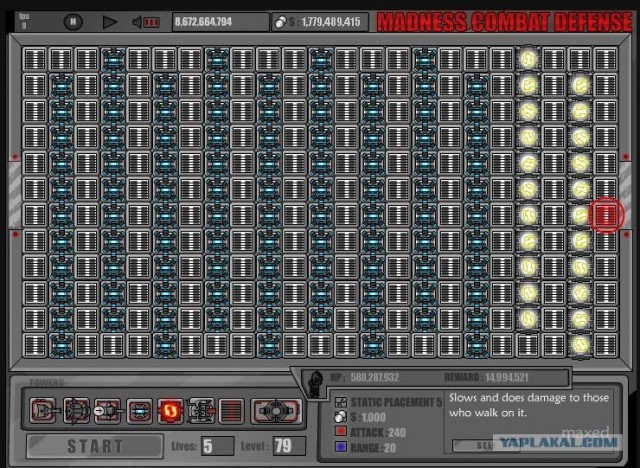640x468 pixels.
Task: Click the coin icon next to $1,000 cost
Action: 340,417
